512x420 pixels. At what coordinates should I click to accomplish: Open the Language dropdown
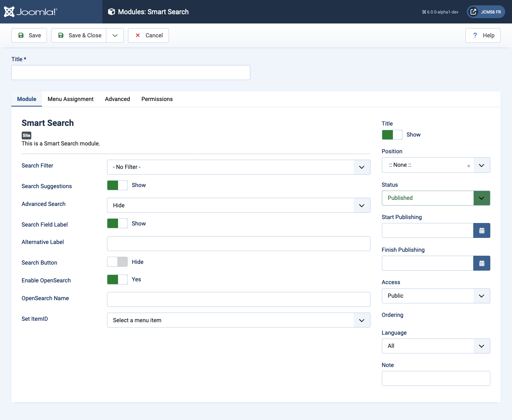[436, 346]
